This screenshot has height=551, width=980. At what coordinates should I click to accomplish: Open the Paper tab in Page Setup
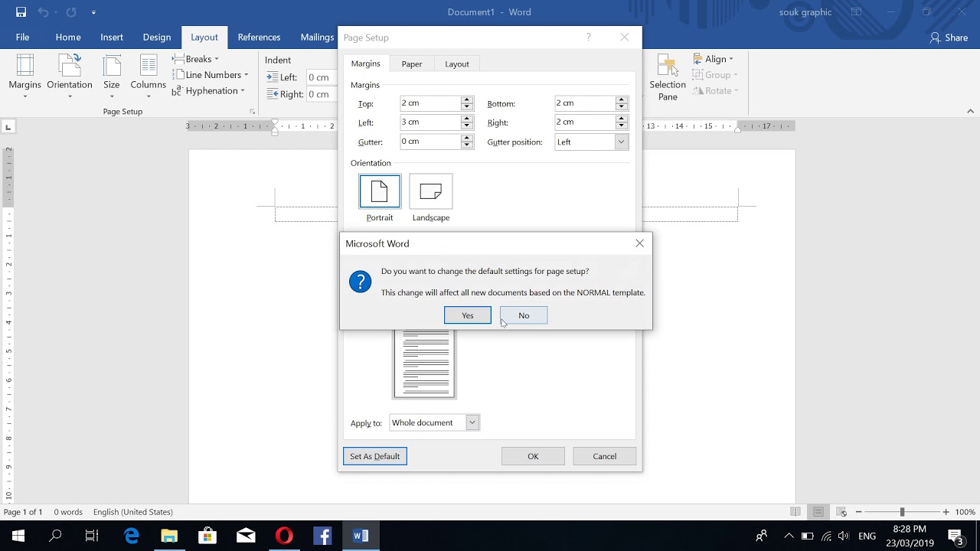tap(412, 64)
